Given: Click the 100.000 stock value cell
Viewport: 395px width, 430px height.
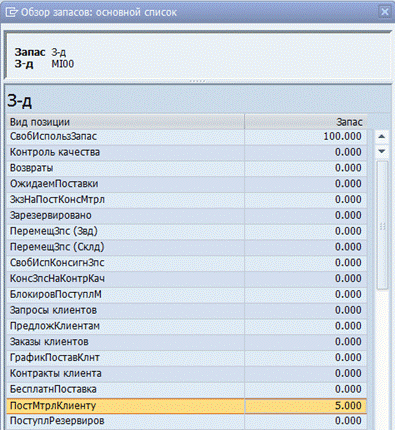Looking at the screenshot, I should click(x=306, y=136).
